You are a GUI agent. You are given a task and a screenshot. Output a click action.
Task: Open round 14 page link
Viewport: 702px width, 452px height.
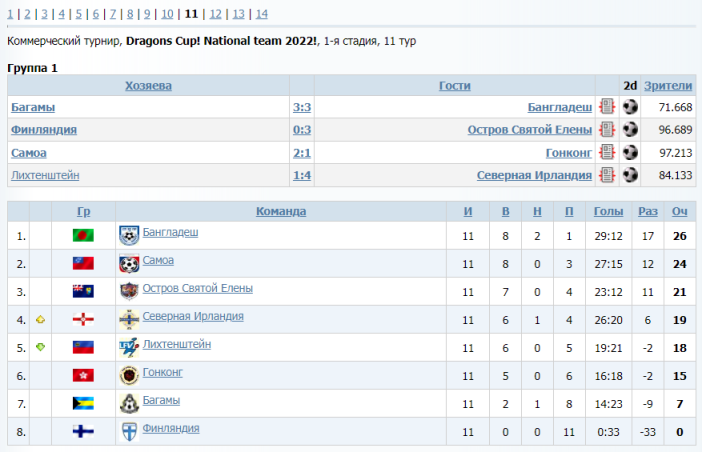[x=261, y=14]
